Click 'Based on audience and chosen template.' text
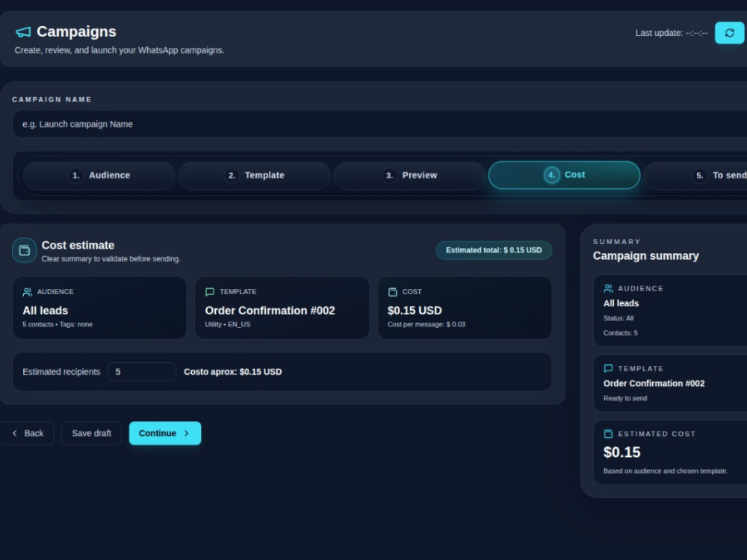This screenshot has width=747, height=560. tap(666, 471)
